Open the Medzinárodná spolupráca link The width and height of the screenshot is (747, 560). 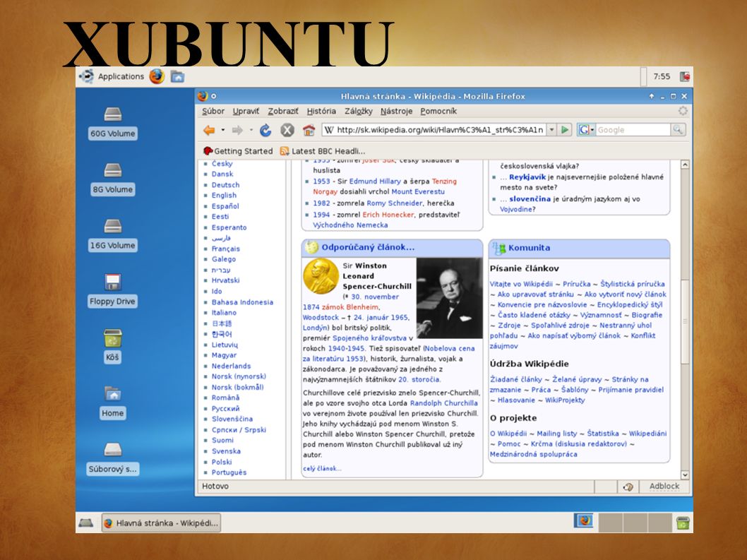[x=533, y=454]
